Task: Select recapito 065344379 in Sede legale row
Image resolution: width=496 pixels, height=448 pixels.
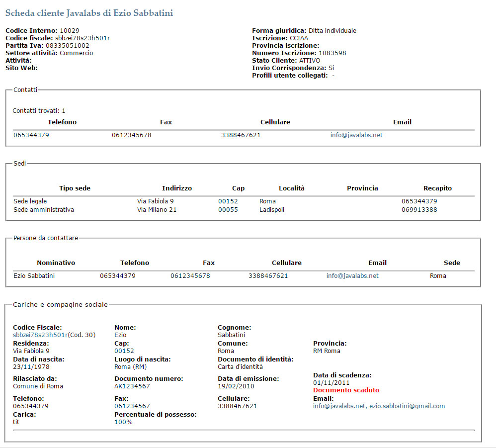Action: [419, 201]
